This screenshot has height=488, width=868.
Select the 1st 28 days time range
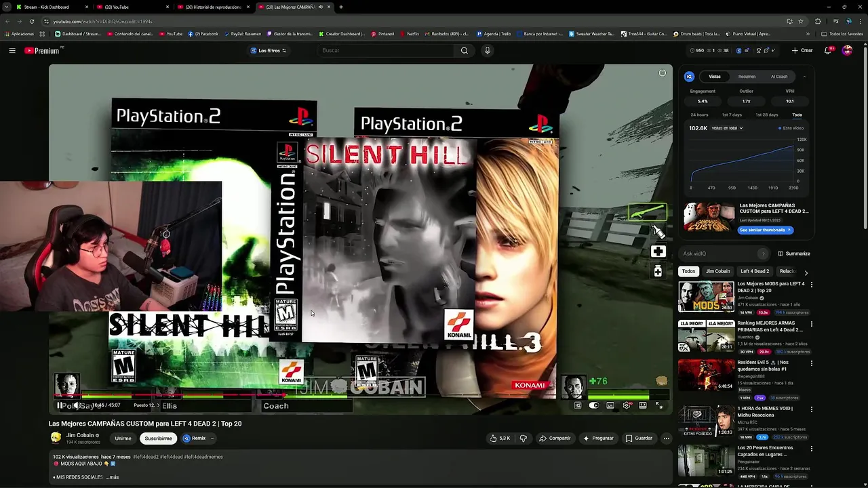pyautogui.click(x=766, y=115)
